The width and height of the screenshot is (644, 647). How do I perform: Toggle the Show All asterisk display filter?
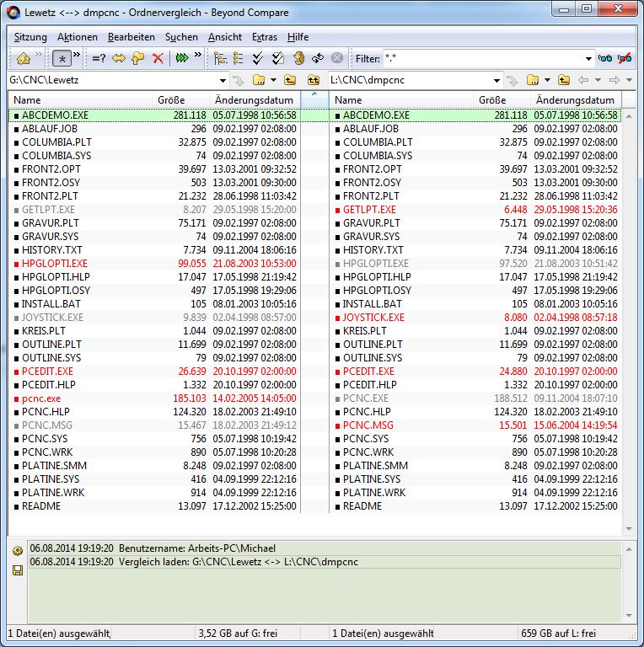coord(62,58)
